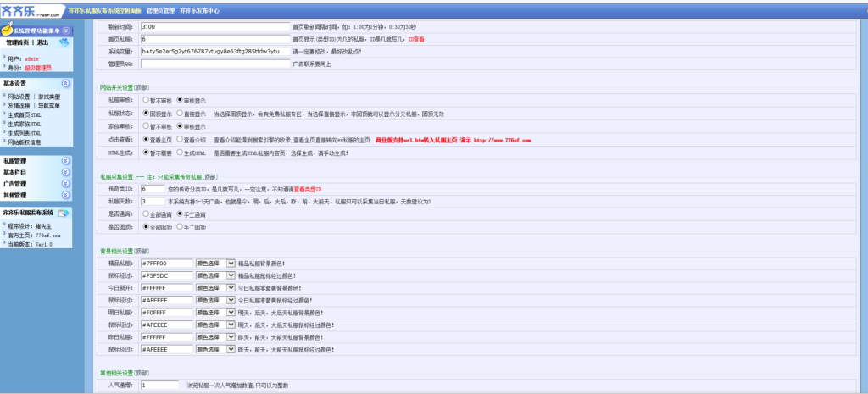
Task: Select 暂不审核 for 私服审核
Action: pyautogui.click(x=146, y=100)
